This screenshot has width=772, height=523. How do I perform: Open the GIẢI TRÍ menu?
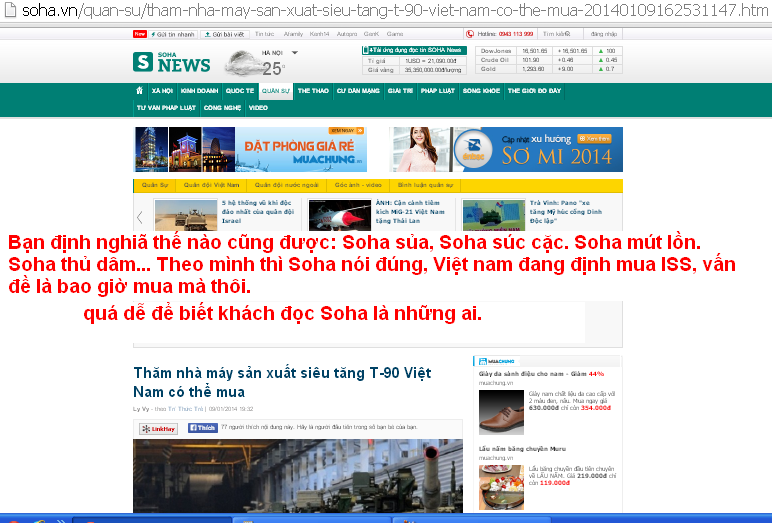[400, 91]
